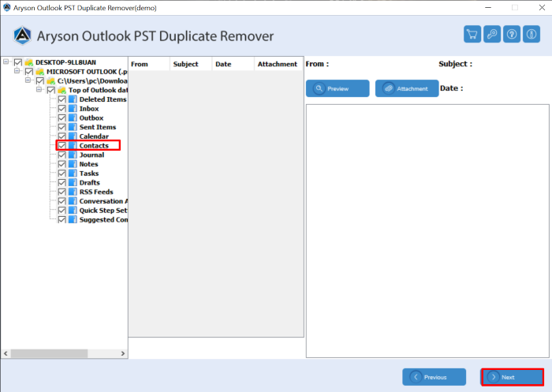Open the info about icon
The image size is (552, 392).
531,35
